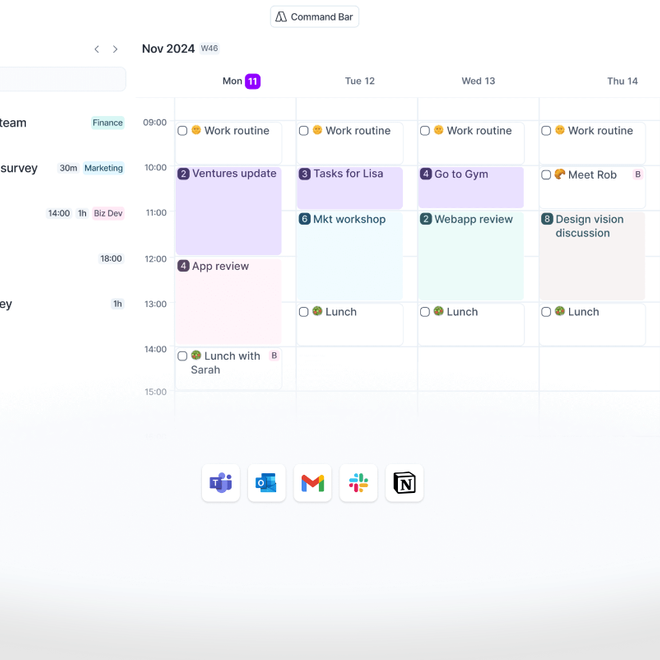
Task: Click the 12:00 time label
Action: [x=156, y=259]
